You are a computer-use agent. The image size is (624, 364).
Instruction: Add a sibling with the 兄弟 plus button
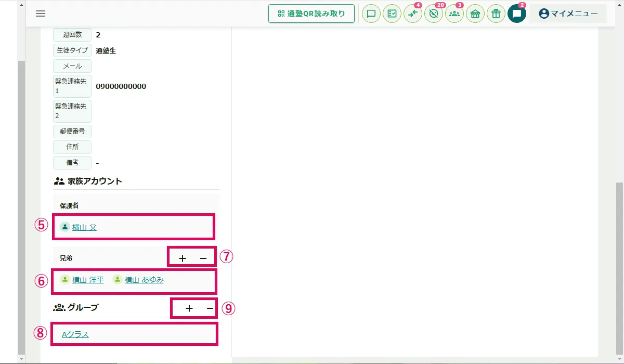point(183,258)
